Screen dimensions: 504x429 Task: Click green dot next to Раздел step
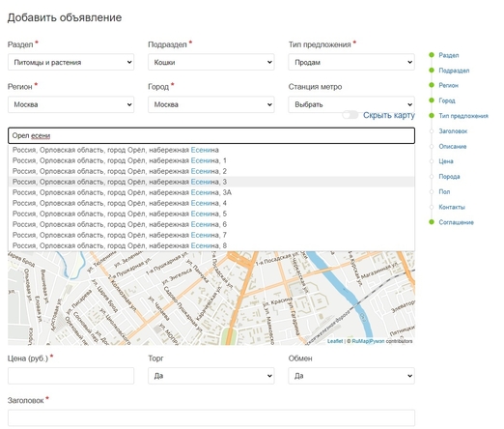tap(432, 55)
